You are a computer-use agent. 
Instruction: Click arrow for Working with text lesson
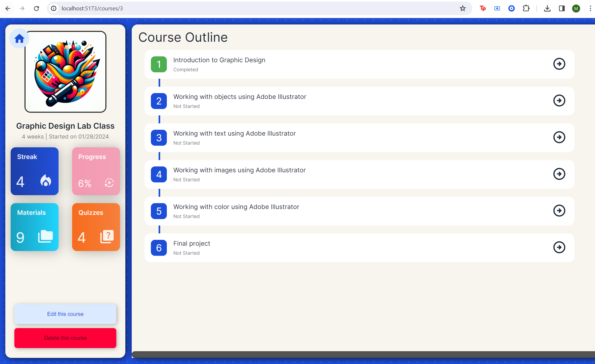[559, 137]
